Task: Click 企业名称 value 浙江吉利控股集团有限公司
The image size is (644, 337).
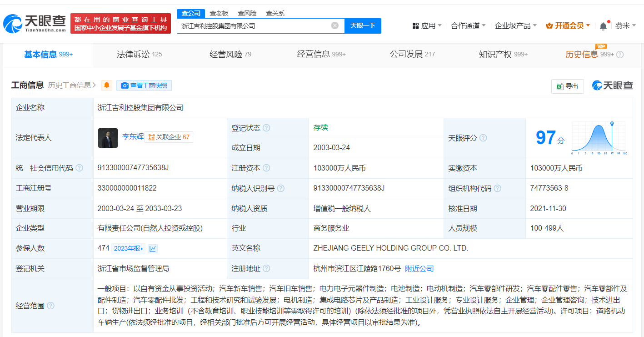Action: point(140,108)
